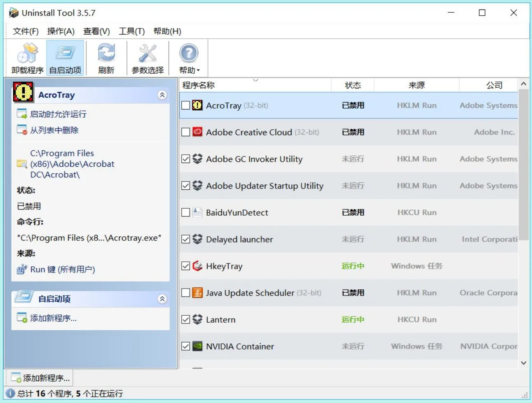Click the Java Update Scheduler icon
This screenshot has width=532, height=403.
[197, 293]
